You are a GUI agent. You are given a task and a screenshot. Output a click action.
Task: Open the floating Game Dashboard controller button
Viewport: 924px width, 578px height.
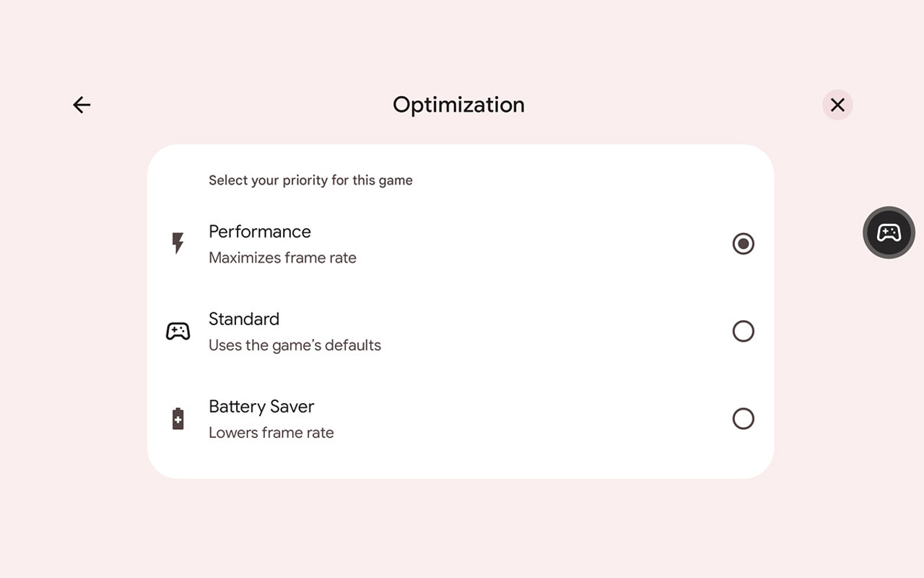(x=889, y=233)
